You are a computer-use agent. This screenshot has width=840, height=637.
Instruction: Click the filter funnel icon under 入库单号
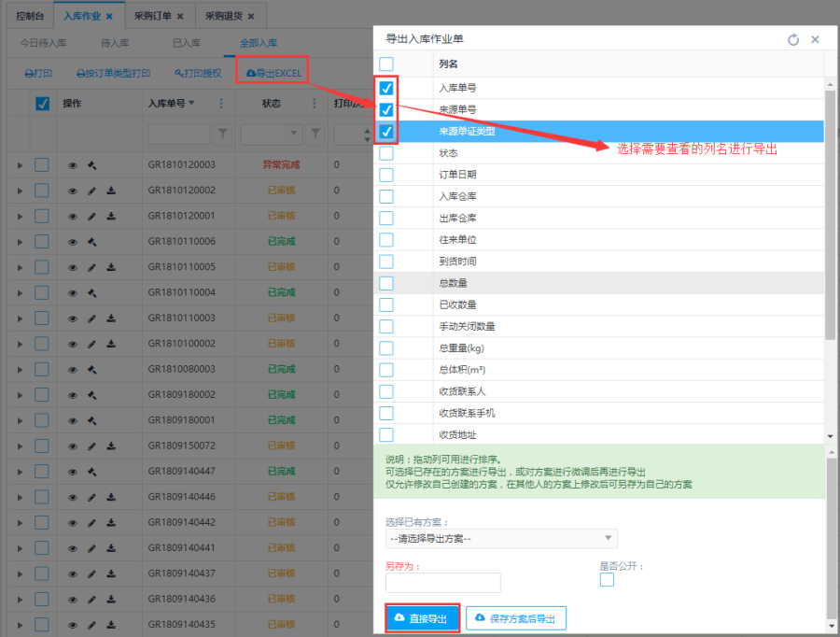(222, 134)
